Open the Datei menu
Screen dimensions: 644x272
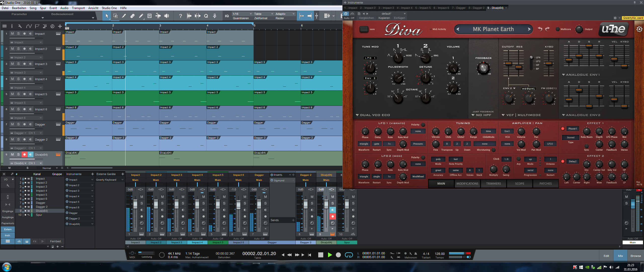pos(5,8)
